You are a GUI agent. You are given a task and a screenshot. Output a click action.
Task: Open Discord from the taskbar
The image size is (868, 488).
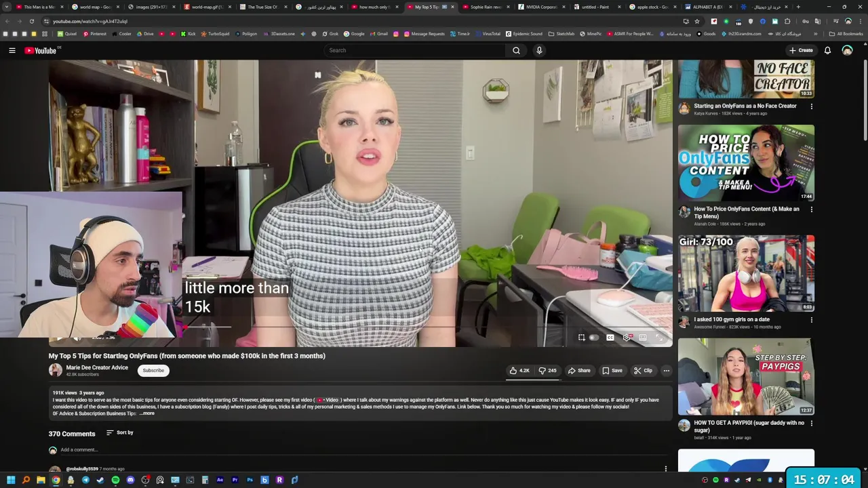pos(130,480)
